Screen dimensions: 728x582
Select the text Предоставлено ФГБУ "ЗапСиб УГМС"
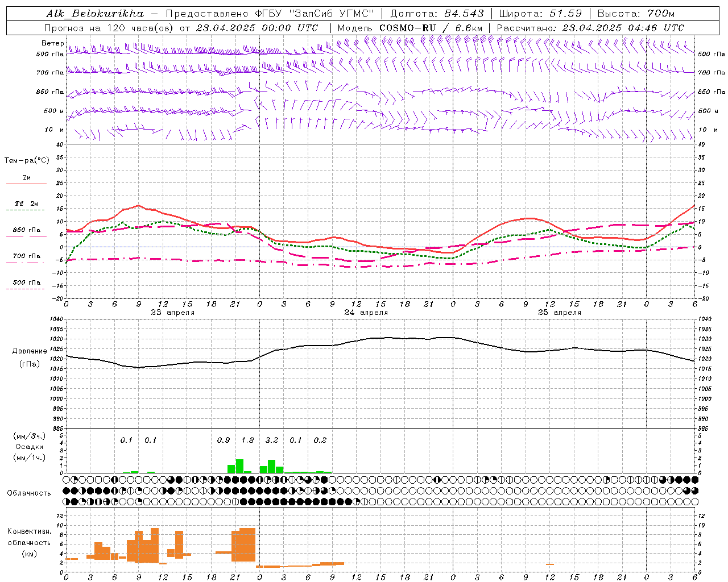[270, 14]
